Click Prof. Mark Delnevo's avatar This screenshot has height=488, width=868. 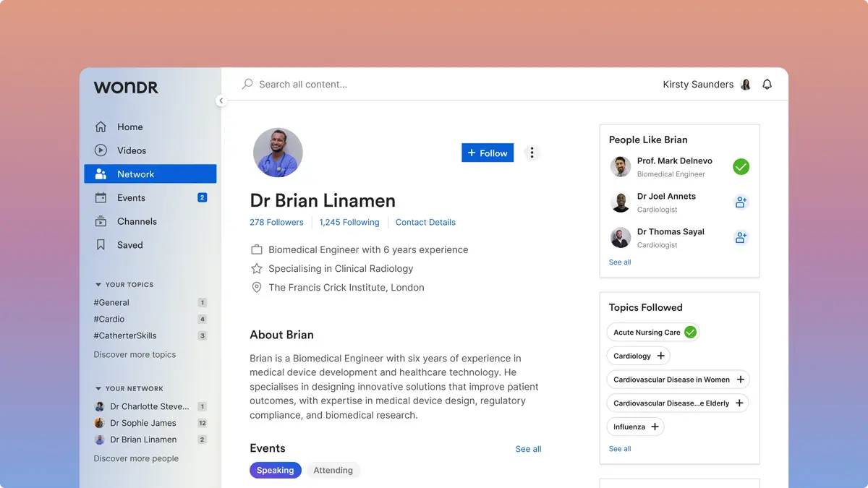click(x=621, y=167)
